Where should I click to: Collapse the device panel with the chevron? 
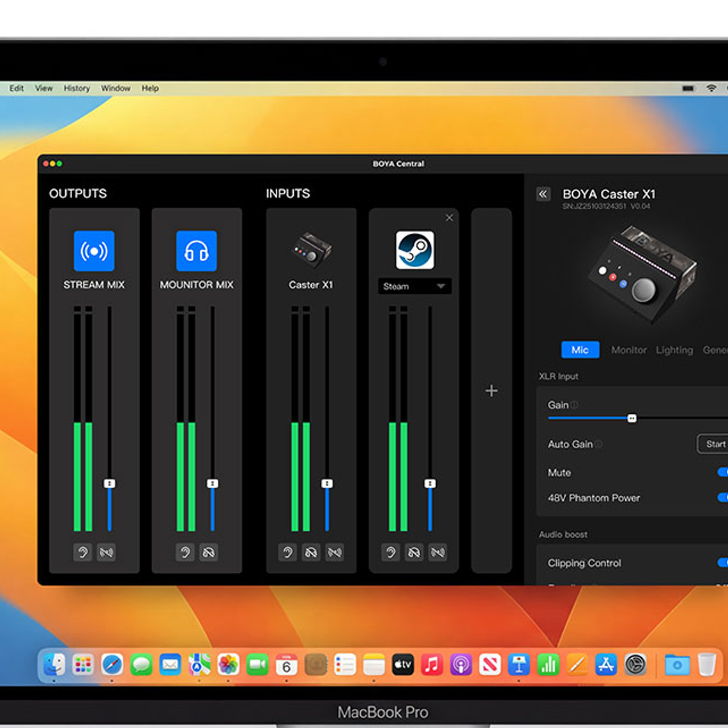(x=543, y=193)
